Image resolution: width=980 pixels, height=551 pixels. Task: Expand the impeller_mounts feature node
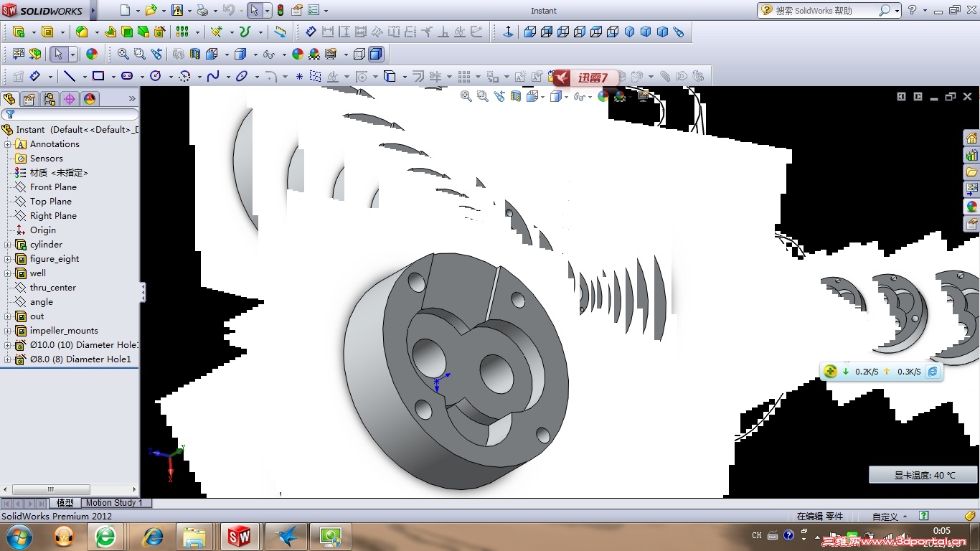[8, 331]
